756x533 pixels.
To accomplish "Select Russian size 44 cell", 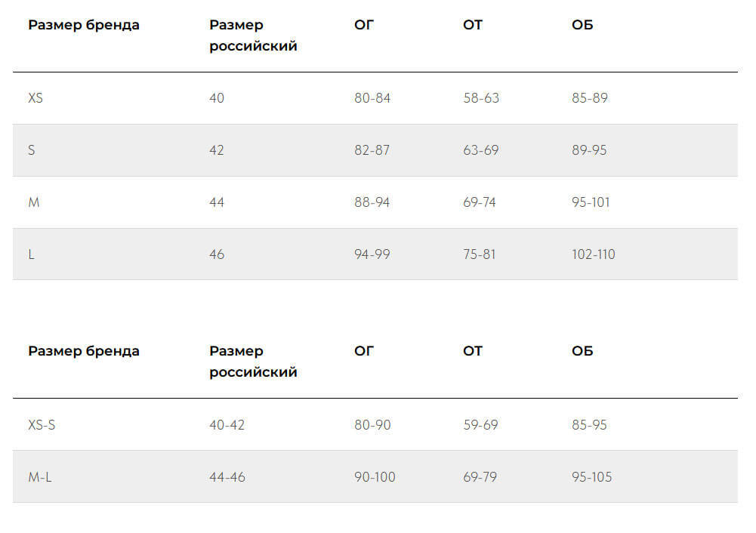I will 217,202.
